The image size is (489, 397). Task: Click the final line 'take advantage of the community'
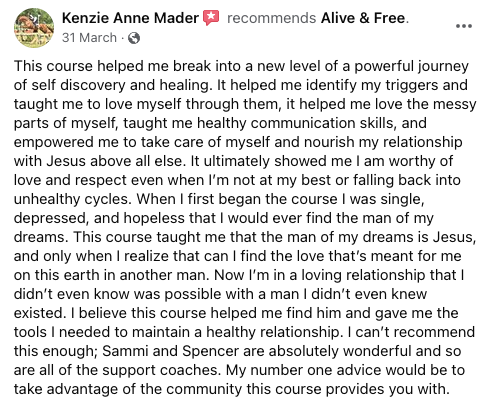232,389
